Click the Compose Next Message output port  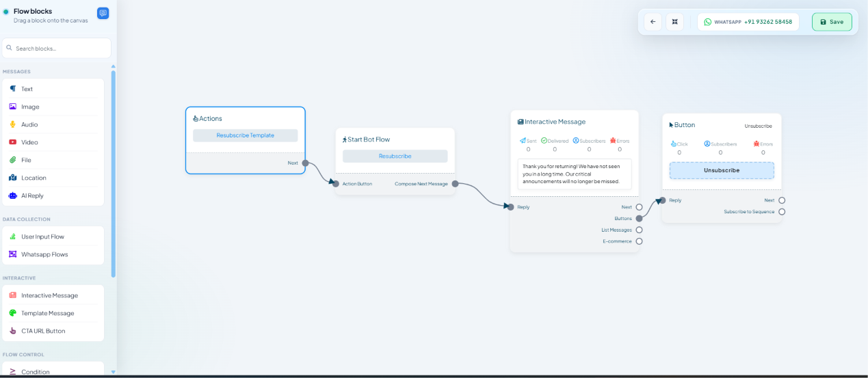455,183
